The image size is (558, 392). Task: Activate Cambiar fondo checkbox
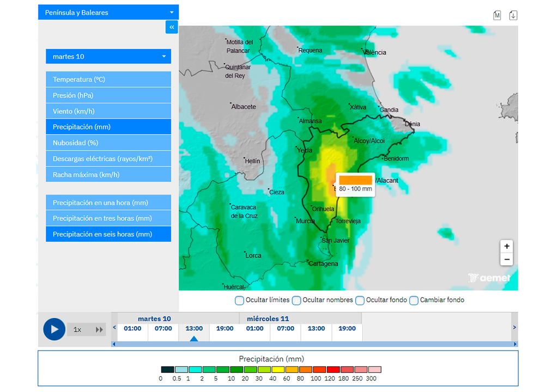tap(414, 301)
